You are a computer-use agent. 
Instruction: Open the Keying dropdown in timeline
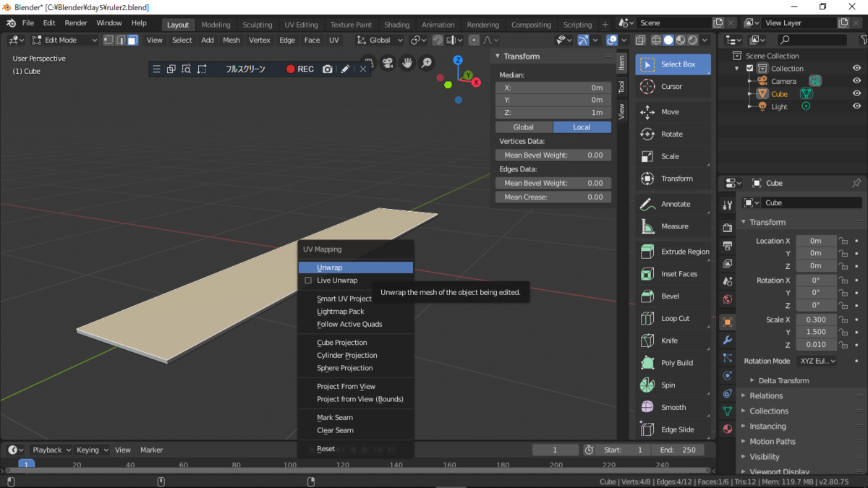tap(92, 450)
